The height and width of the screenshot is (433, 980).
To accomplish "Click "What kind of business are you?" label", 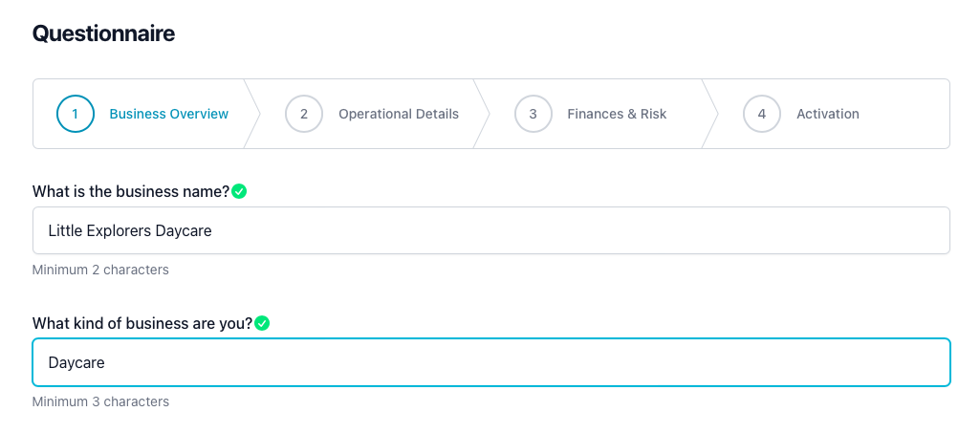I will tap(142, 323).
